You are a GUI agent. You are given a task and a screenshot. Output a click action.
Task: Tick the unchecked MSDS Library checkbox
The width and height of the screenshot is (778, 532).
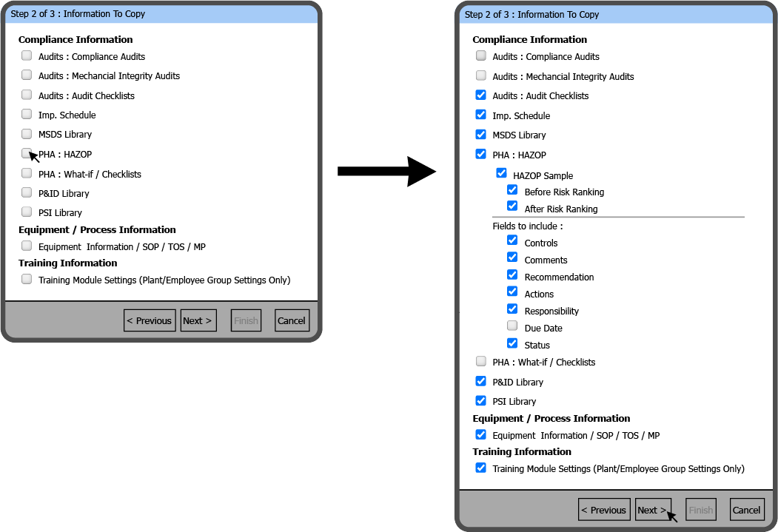point(27,134)
